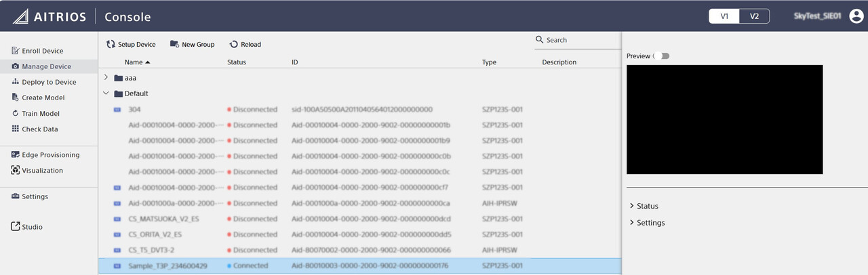Open Create Model section
The image size is (868, 275).
(x=39, y=98)
